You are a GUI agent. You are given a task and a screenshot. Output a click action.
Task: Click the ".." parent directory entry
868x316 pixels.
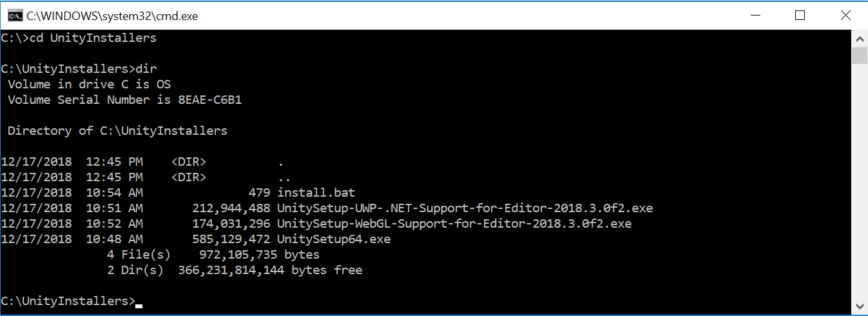281,177
